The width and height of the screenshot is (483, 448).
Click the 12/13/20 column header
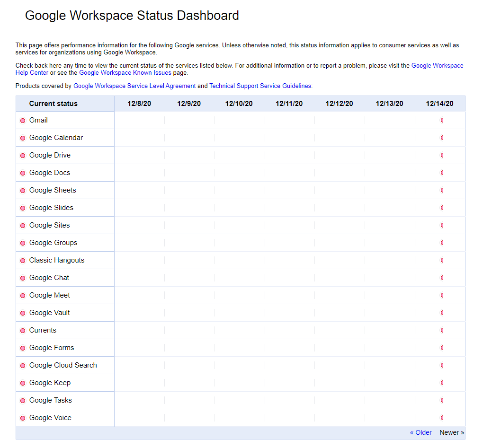389,104
